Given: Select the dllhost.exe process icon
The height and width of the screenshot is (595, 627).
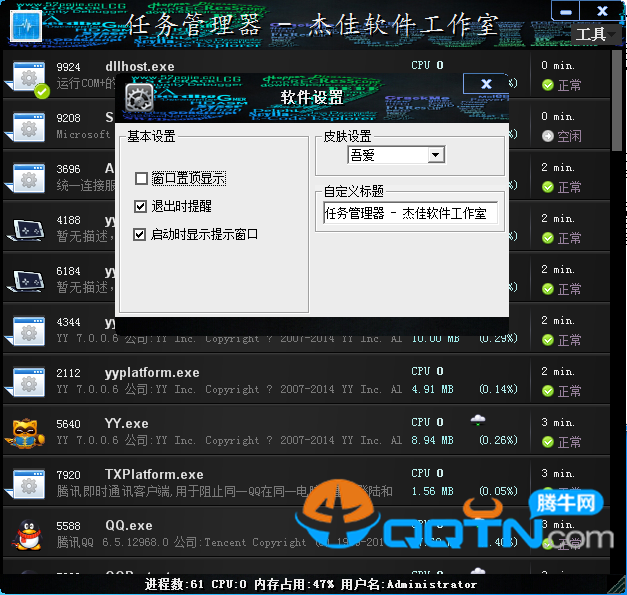Looking at the screenshot, I should (x=25, y=76).
